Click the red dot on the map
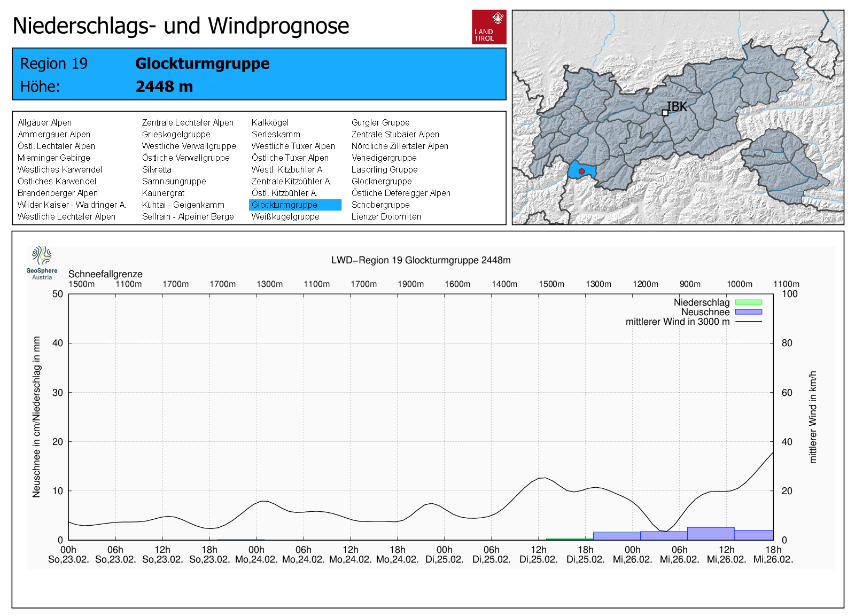The image size is (855, 616). (581, 171)
